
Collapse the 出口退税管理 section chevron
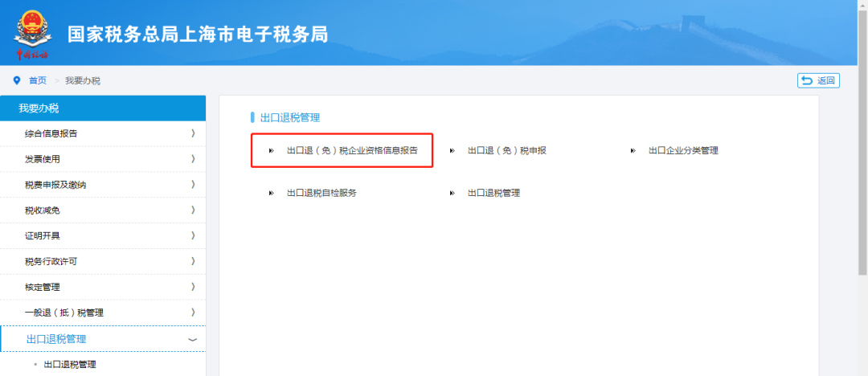point(193,340)
